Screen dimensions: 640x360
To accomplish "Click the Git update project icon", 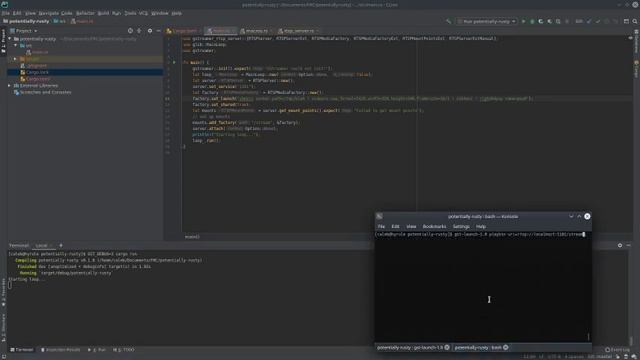I will (589, 21).
